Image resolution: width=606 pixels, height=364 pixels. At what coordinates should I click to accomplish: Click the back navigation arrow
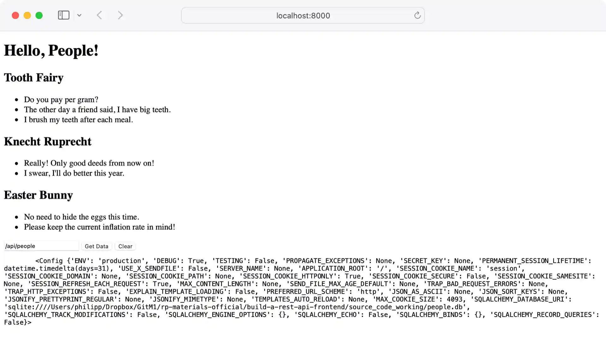coord(99,15)
